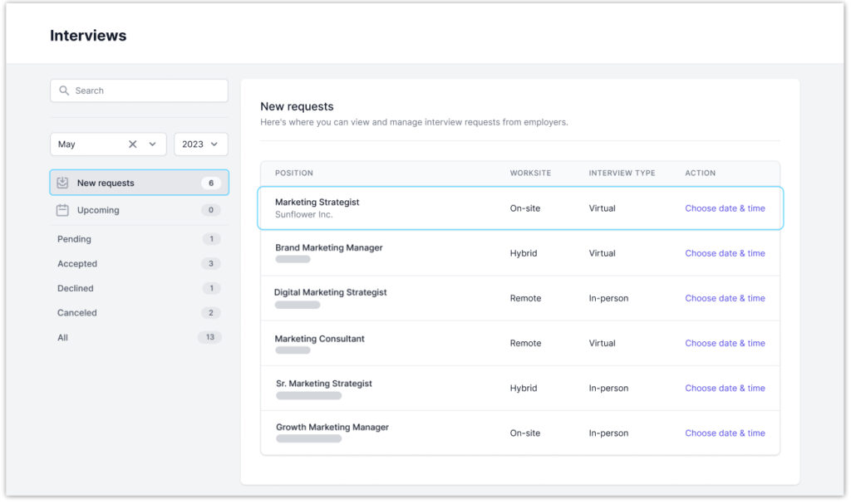
Task: Open the Pending interviews list
Action: point(74,239)
